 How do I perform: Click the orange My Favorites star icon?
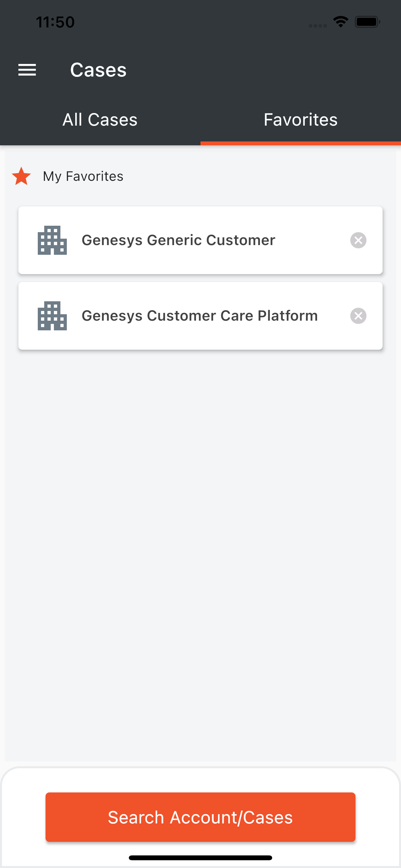[x=21, y=176]
